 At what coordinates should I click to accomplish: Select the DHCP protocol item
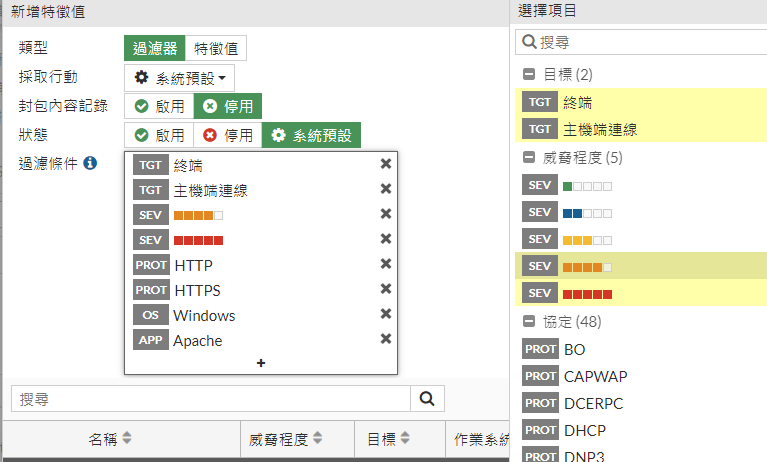tap(584, 430)
